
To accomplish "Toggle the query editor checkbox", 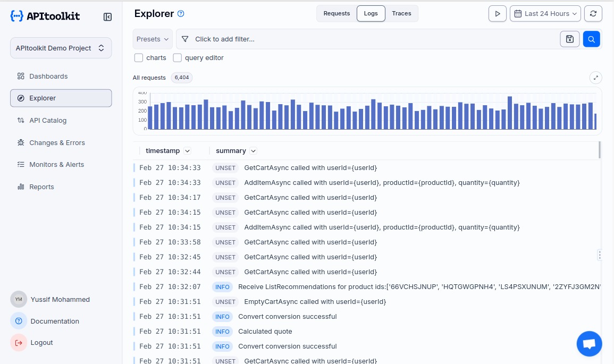I will click(178, 58).
